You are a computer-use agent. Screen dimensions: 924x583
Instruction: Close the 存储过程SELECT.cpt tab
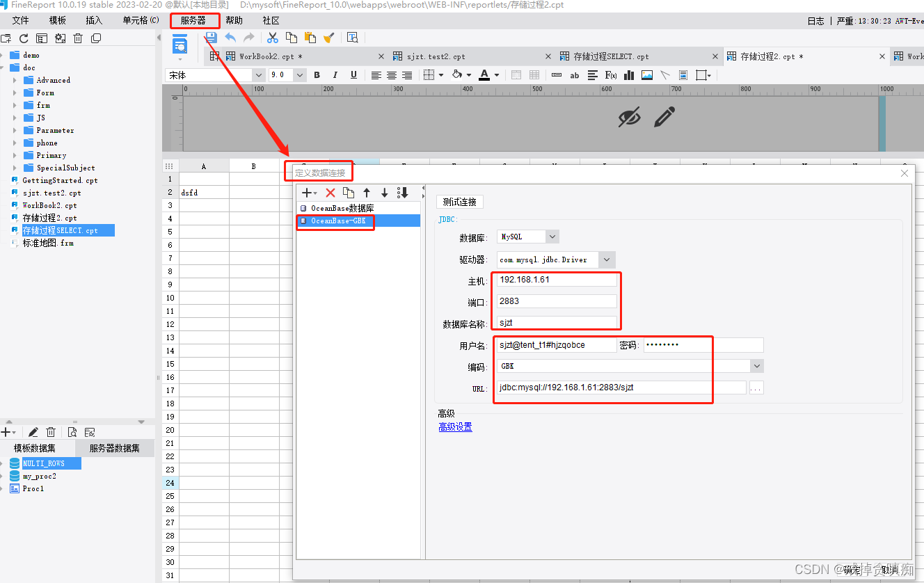point(715,56)
